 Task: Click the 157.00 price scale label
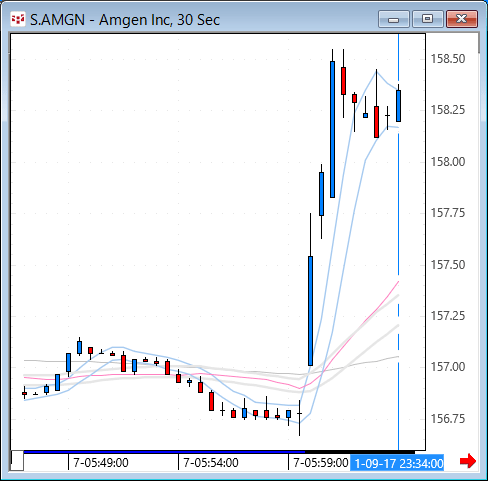(448, 367)
